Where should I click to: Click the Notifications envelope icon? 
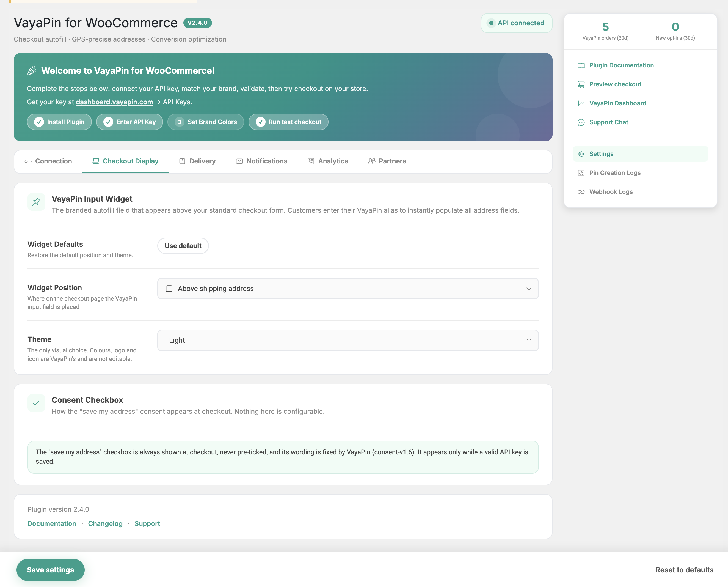(239, 161)
